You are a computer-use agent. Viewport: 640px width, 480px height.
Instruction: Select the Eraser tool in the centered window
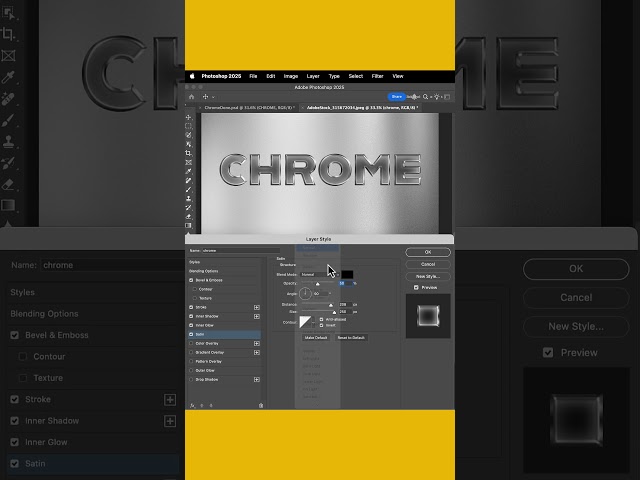(x=188, y=216)
